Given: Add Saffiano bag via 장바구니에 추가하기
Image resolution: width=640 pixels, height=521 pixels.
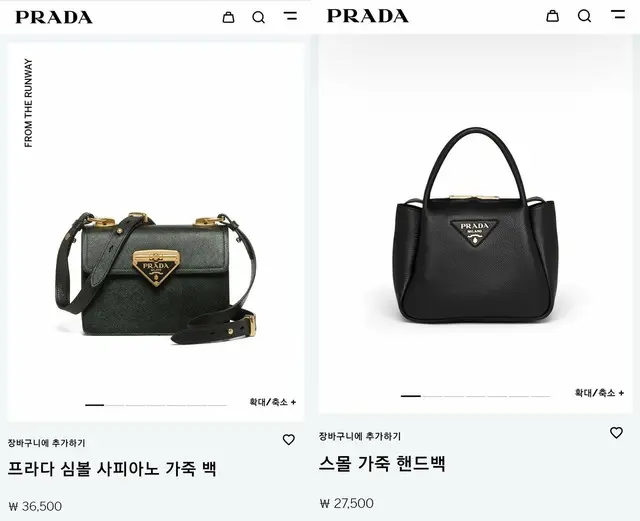Looking at the screenshot, I should (x=47, y=443).
